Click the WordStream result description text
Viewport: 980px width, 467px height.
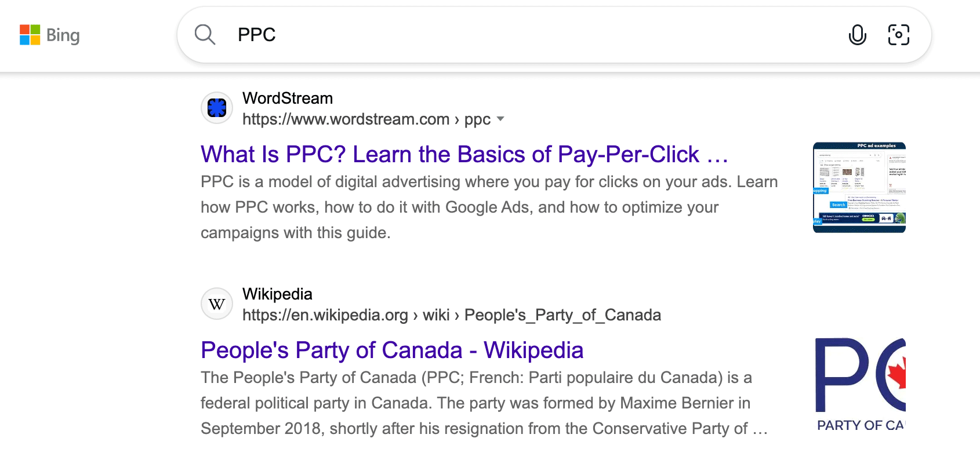(464, 207)
